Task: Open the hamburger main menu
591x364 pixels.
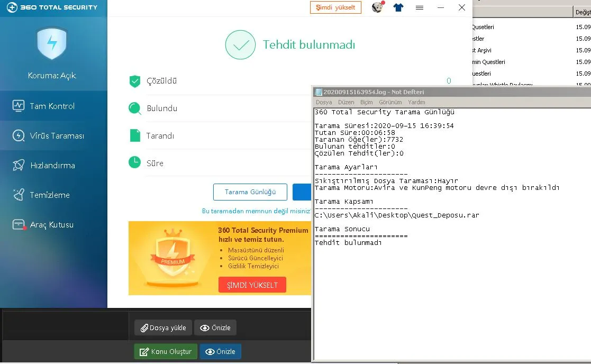Action: coord(420,7)
